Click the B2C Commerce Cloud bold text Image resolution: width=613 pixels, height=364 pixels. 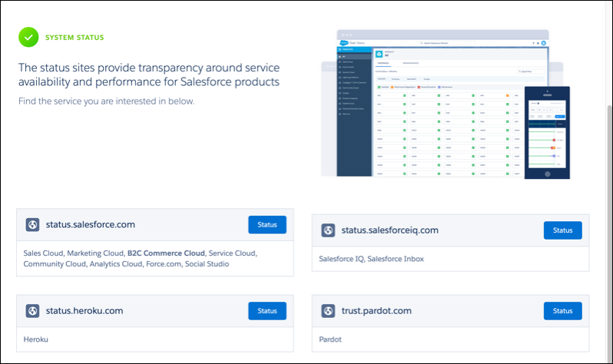(x=166, y=253)
